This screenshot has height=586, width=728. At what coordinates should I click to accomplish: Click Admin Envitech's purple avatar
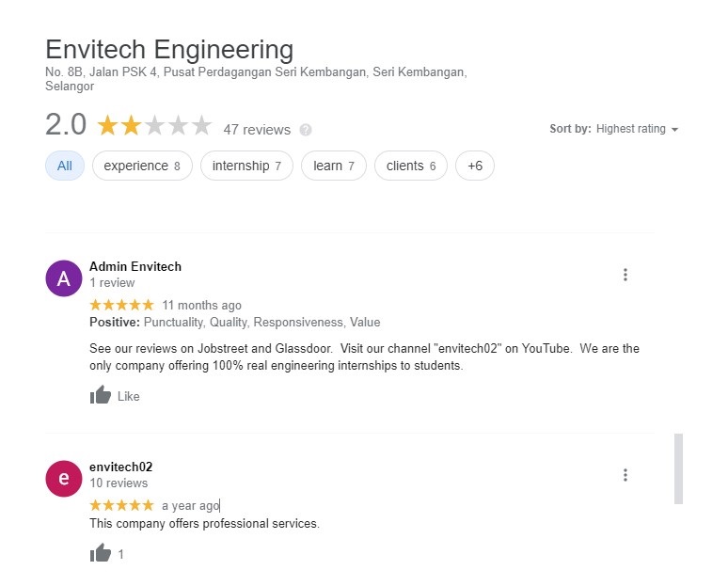tap(64, 278)
